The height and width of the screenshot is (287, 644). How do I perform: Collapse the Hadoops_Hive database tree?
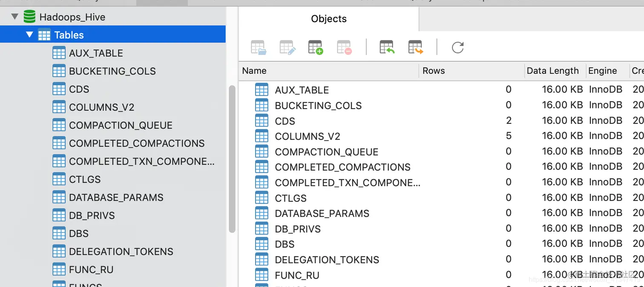(x=15, y=17)
